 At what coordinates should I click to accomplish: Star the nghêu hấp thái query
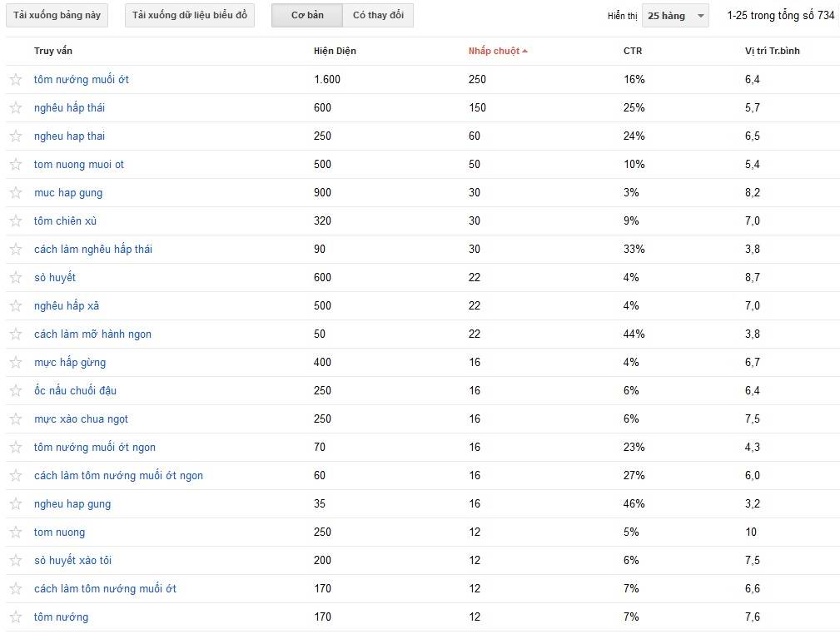pos(16,108)
